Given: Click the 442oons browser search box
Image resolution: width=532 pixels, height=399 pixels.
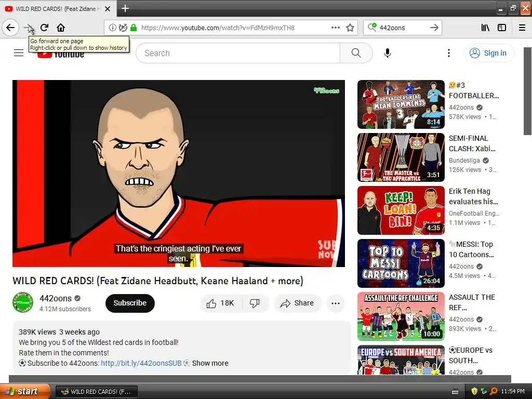Looking at the screenshot, I should (402, 28).
